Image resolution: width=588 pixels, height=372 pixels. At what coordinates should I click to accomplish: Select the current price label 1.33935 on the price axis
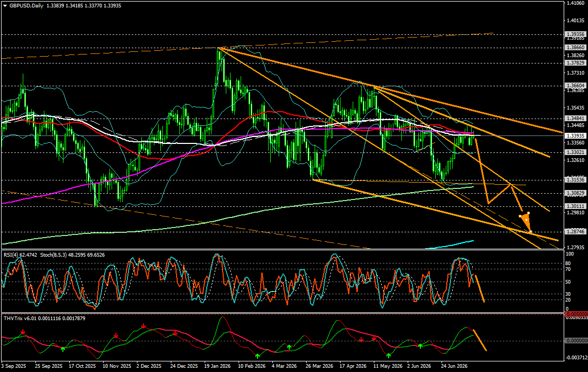pyautogui.click(x=576, y=136)
